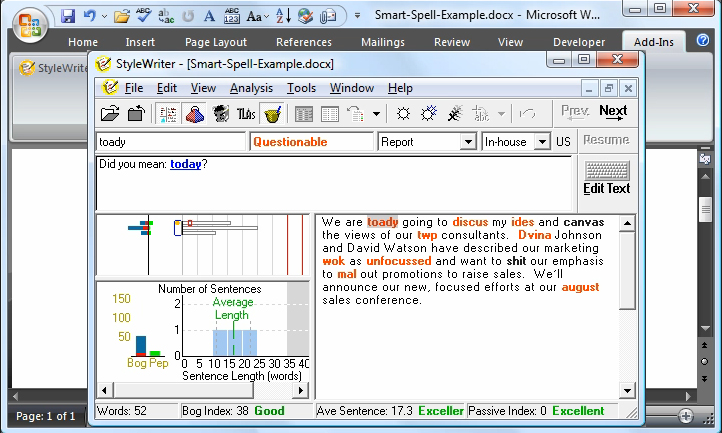Click the Resume button
Screen dimensions: 722x433
pyautogui.click(x=606, y=140)
